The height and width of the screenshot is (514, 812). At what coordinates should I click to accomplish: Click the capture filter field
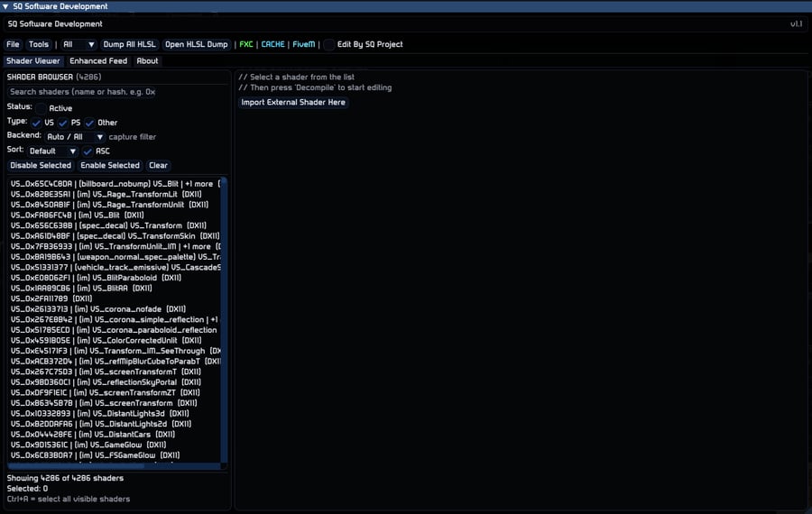(132, 137)
